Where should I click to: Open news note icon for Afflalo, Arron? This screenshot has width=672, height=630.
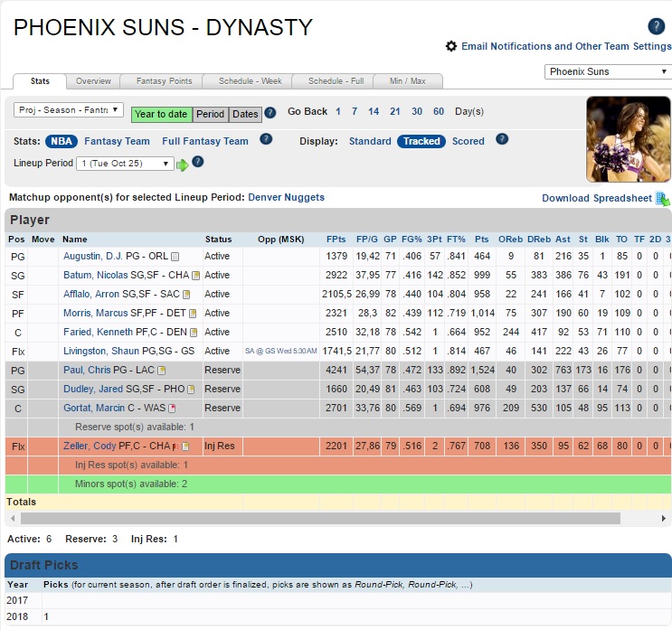pyautogui.click(x=186, y=295)
